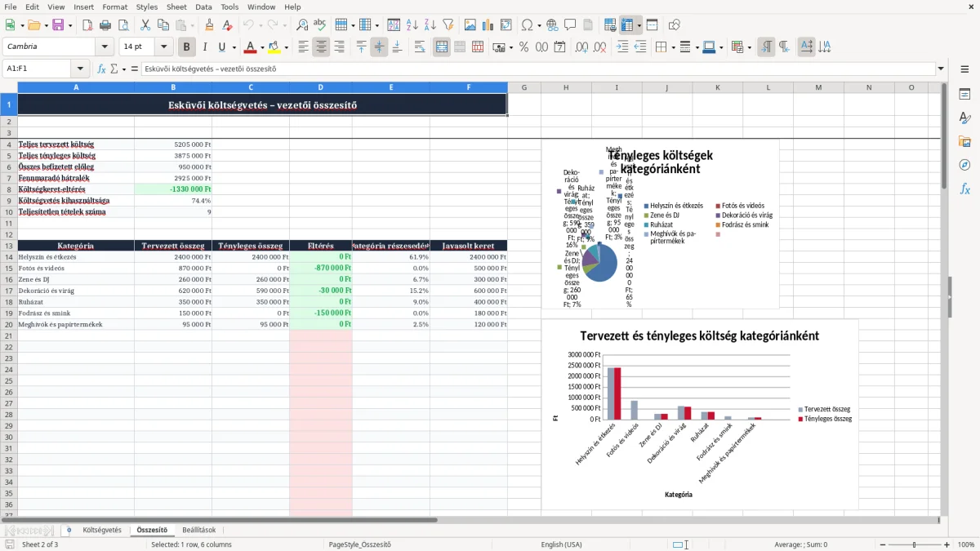
Task: Click PageStyle_Összesítő in status bar
Action: (359, 544)
